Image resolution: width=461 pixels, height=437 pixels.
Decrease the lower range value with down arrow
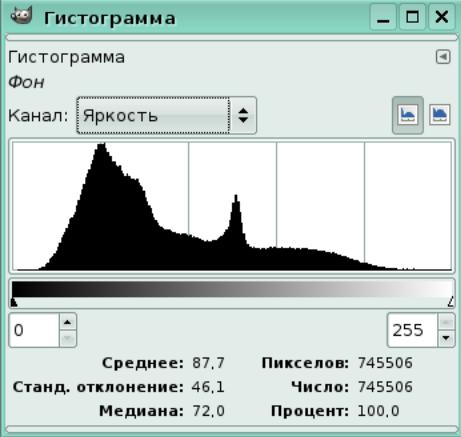[x=68, y=339]
